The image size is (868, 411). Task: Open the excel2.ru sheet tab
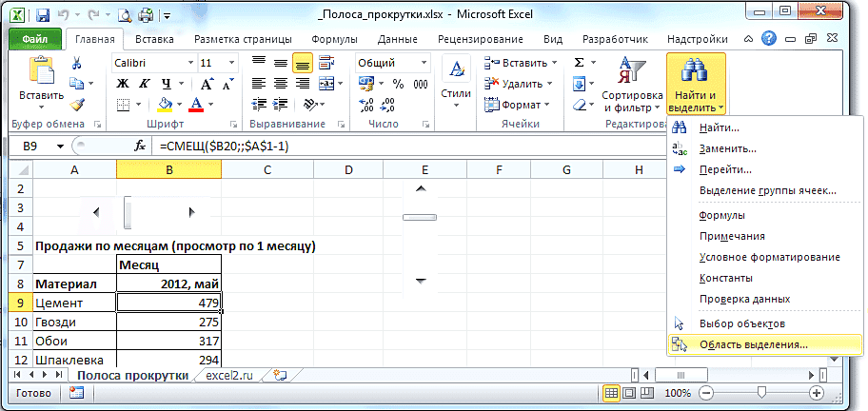(x=232, y=375)
